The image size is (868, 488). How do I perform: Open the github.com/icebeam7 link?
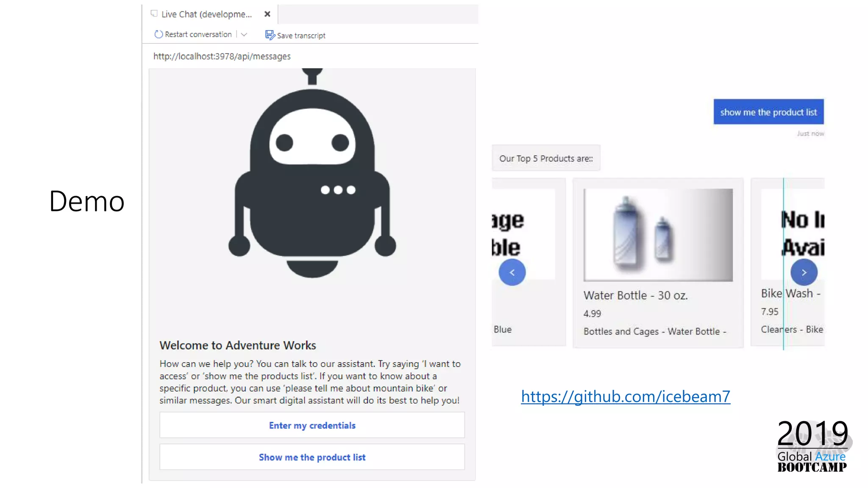click(x=626, y=396)
